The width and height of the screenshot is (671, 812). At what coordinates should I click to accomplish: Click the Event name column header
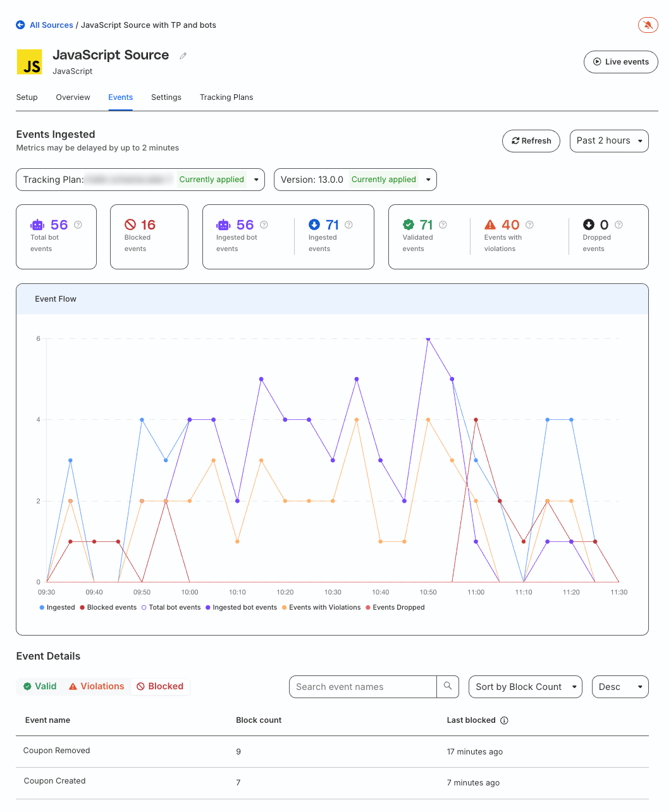click(47, 720)
